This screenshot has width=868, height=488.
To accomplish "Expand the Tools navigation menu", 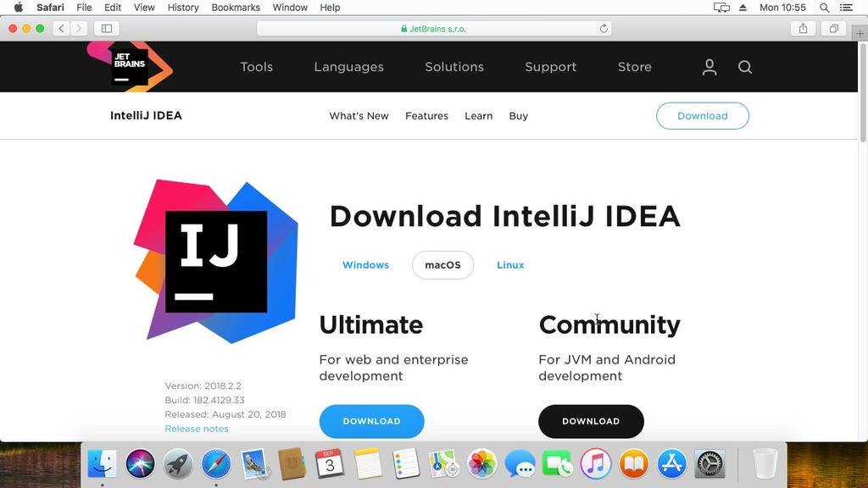I will pos(256,67).
